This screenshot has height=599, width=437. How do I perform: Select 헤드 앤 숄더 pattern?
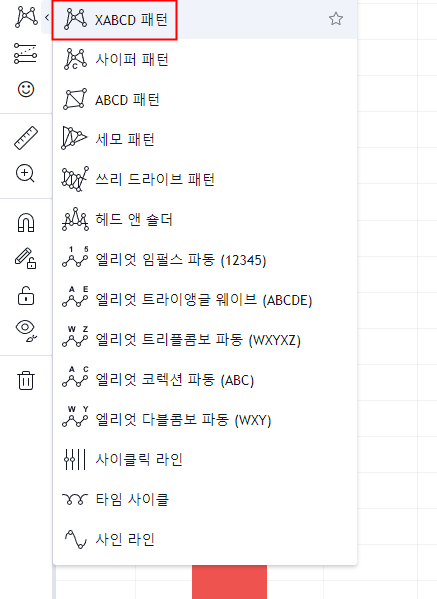(205, 220)
